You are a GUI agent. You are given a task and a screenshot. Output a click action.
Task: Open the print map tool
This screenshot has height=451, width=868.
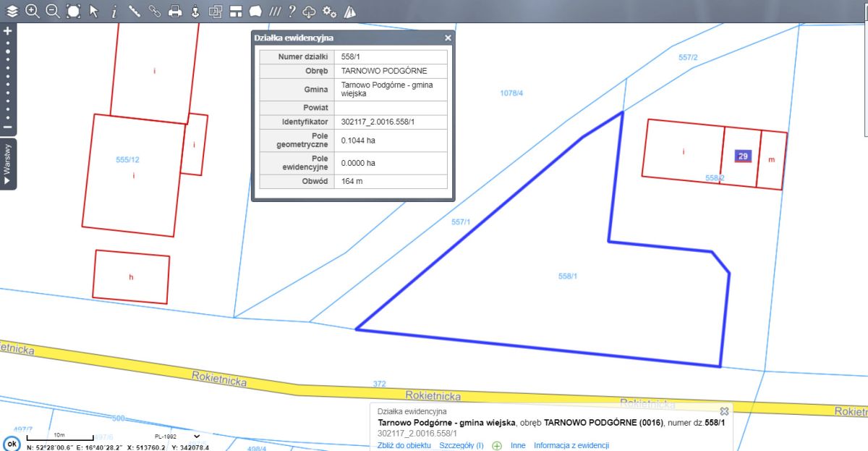pyautogui.click(x=174, y=11)
